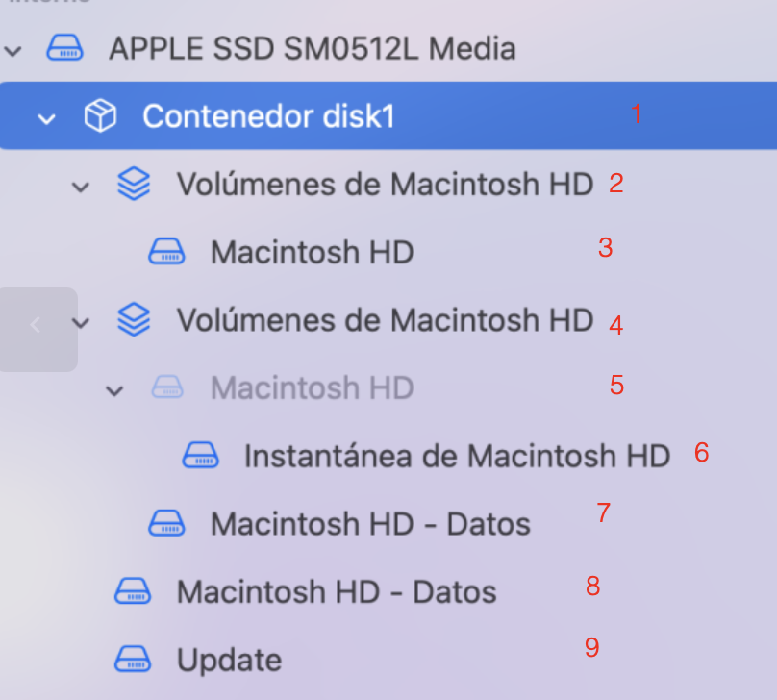
Task: Collapse the volume group numbered 2
Action: point(81,186)
